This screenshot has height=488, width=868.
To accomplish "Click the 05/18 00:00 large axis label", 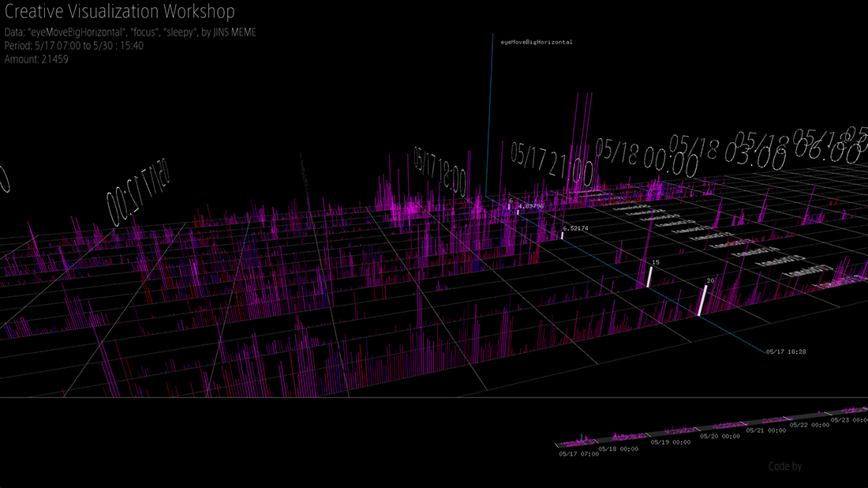I will (647, 157).
